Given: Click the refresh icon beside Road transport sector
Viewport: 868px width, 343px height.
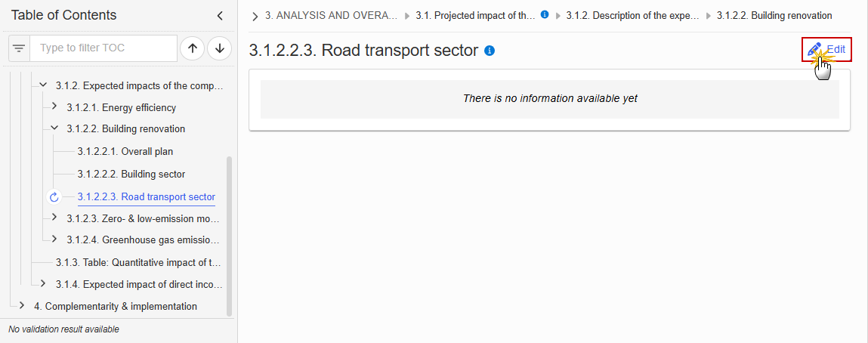Looking at the screenshot, I should point(54,197).
